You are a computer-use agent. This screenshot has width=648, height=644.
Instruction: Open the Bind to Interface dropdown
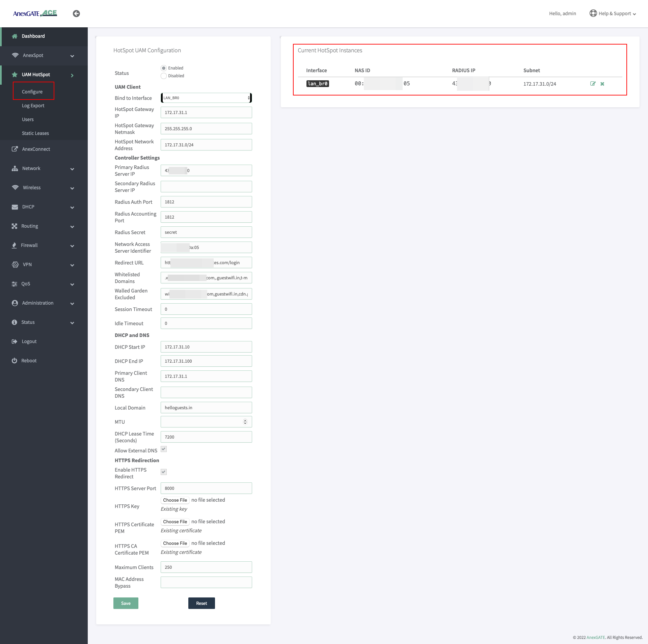206,98
